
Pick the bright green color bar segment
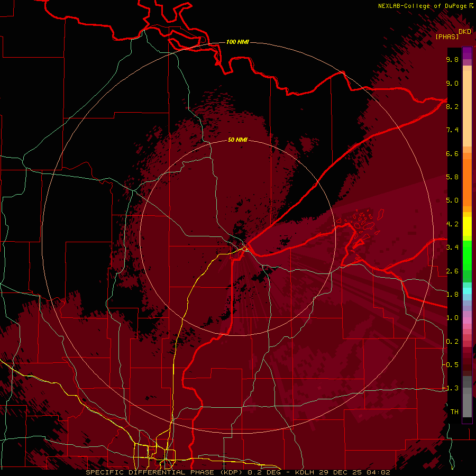point(467,255)
